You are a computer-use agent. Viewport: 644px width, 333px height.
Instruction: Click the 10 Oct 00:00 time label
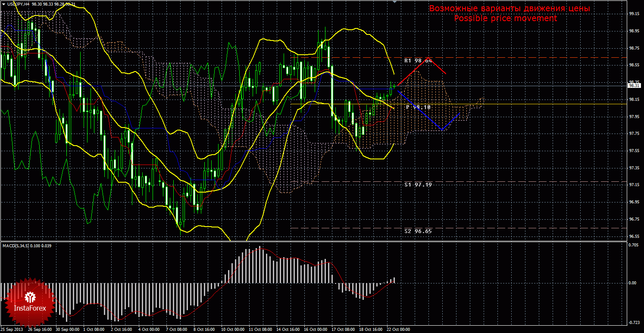[233, 330]
